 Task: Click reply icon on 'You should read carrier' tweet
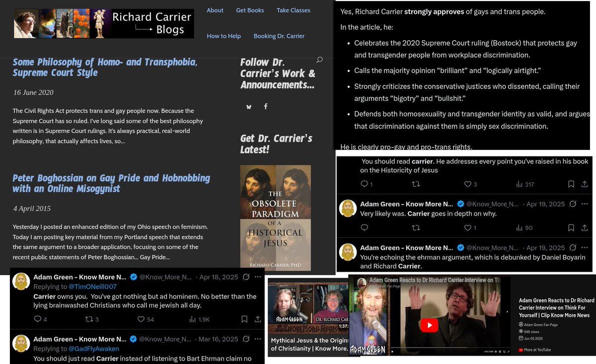[364, 184]
